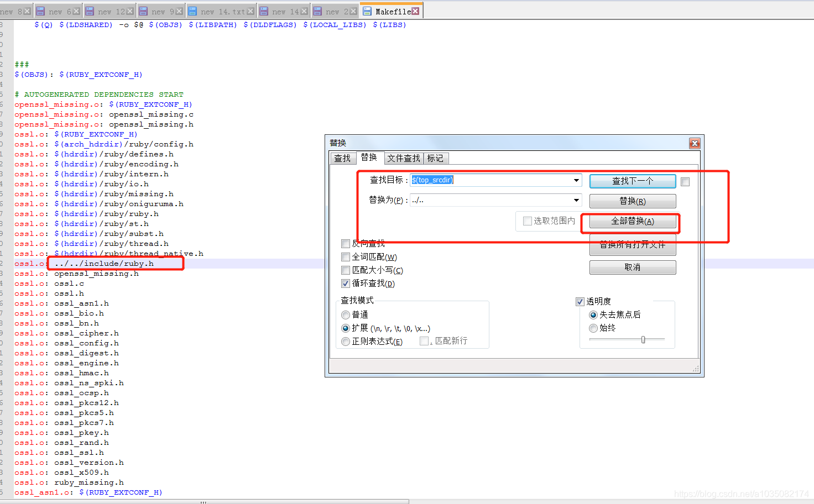Close the Replace (替换) dialog with the red X
Image resolution: width=814 pixels, height=504 pixels.
tap(695, 144)
